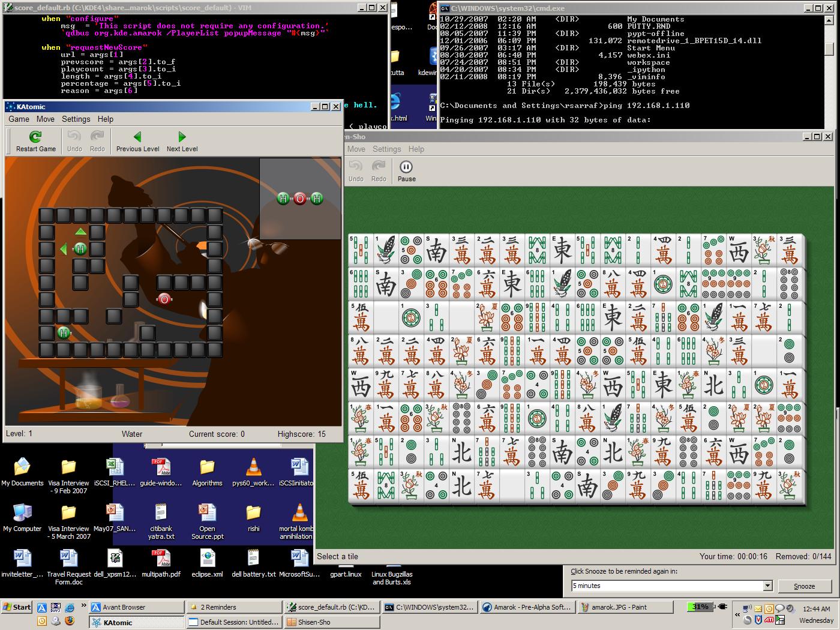Click Restart Game in KAtomic toolbar
The width and height of the screenshot is (840, 630).
click(x=35, y=142)
